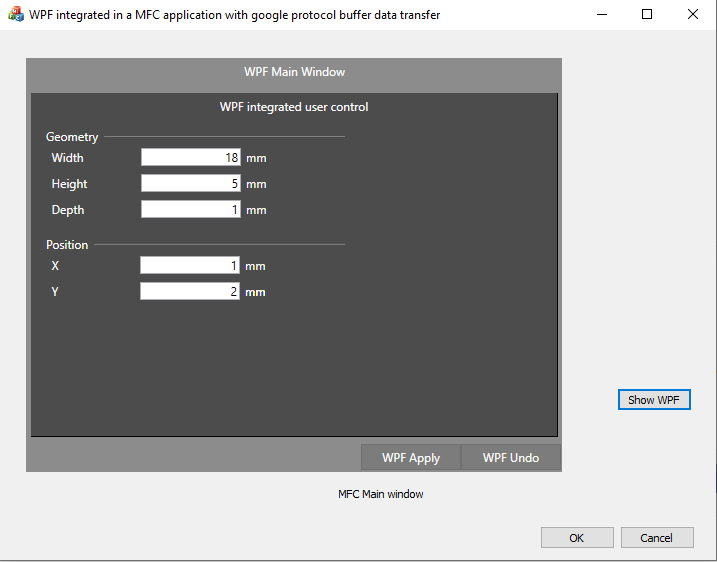Viewport: 717px width, 562px height.
Task: Minimize the dialog window
Action: [602, 15]
